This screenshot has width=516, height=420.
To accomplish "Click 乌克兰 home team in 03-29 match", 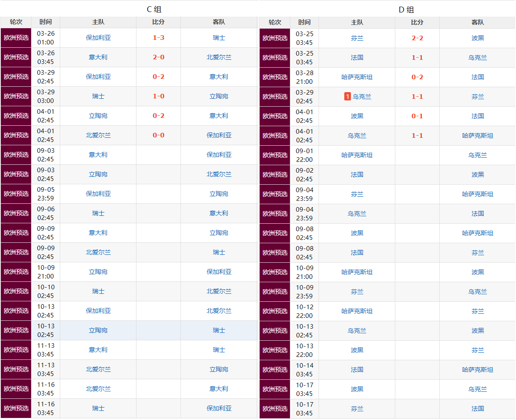I will click(x=362, y=97).
